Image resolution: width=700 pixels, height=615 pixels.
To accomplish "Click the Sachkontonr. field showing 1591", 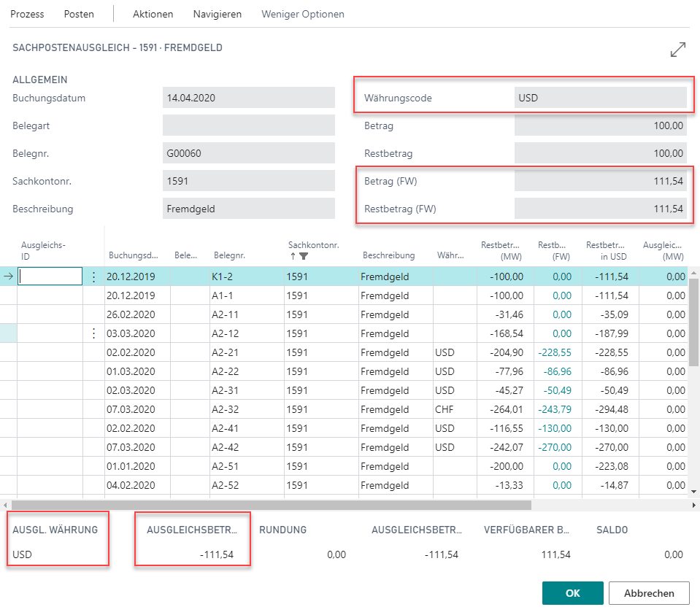I will [249, 181].
